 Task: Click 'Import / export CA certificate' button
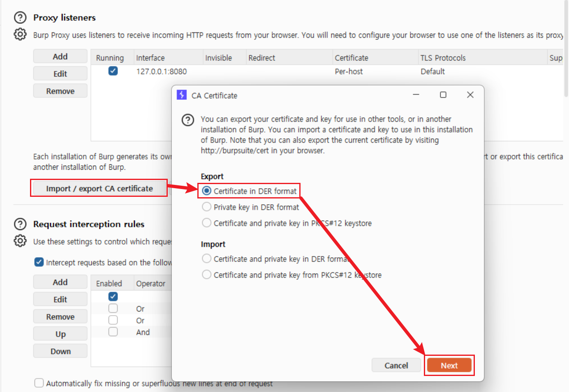tap(99, 188)
